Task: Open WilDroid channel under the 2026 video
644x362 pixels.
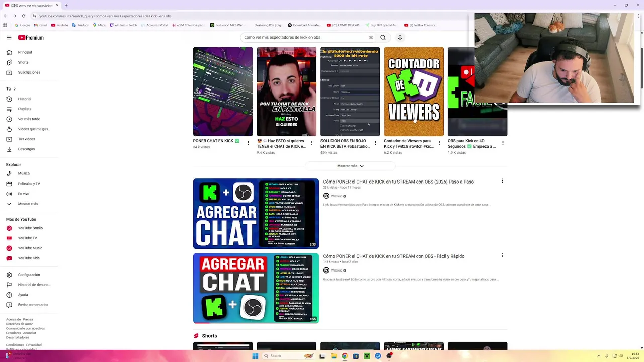Action: [336, 196]
